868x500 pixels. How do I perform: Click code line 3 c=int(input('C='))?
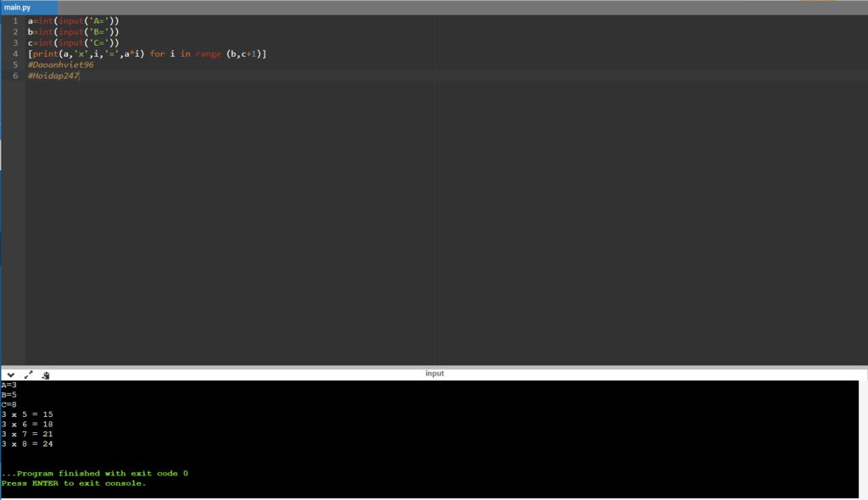click(x=73, y=43)
